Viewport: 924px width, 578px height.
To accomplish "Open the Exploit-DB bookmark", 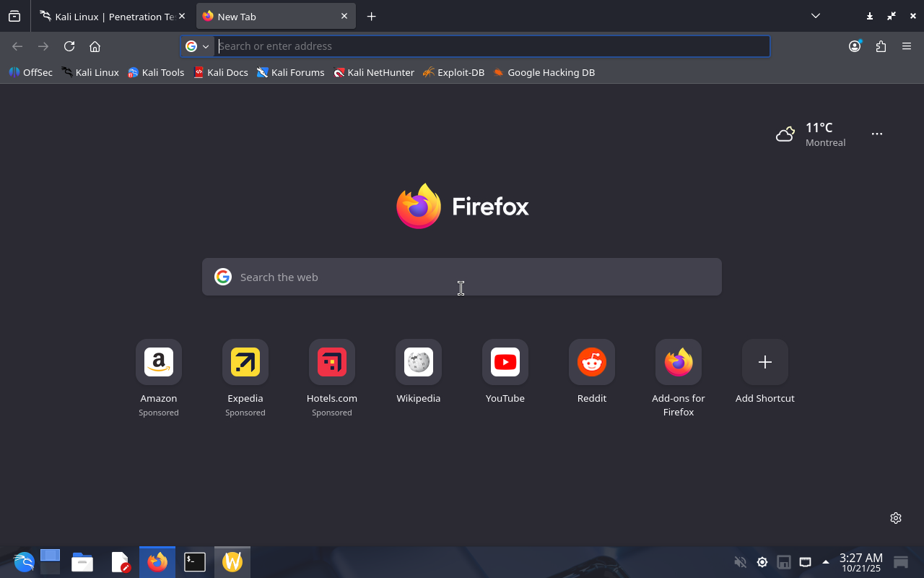I will (x=454, y=72).
